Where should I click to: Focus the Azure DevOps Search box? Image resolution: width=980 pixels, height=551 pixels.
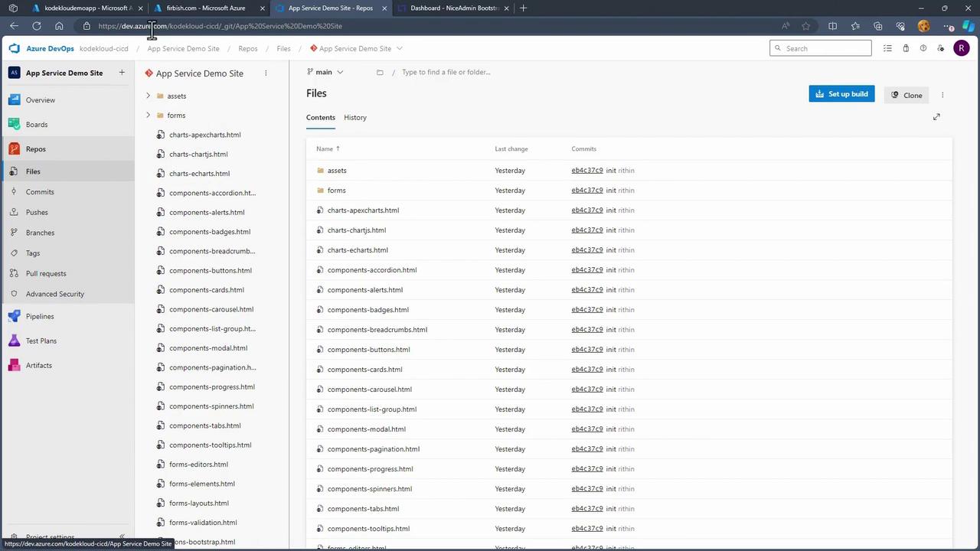(x=821, y=48)
